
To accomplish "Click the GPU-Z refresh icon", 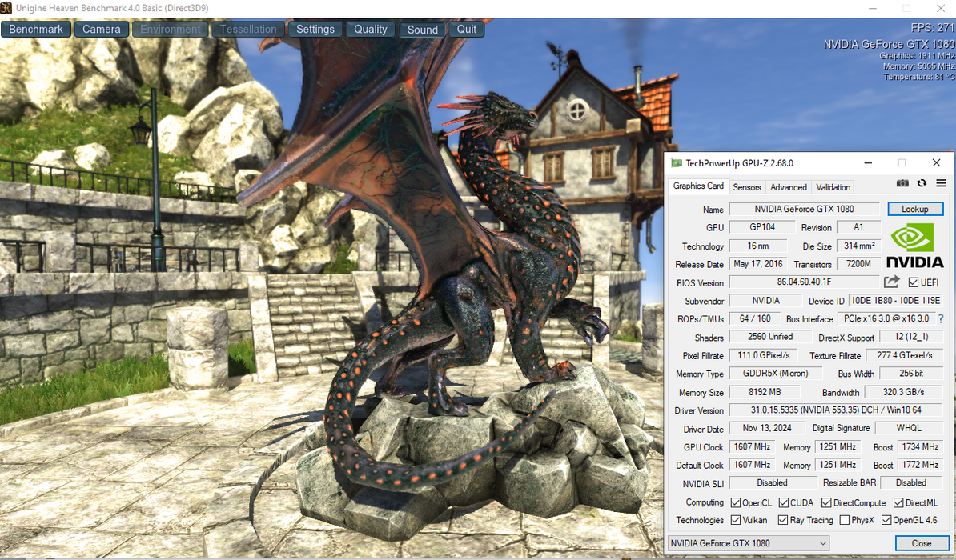I will click(x=922, y=183).
